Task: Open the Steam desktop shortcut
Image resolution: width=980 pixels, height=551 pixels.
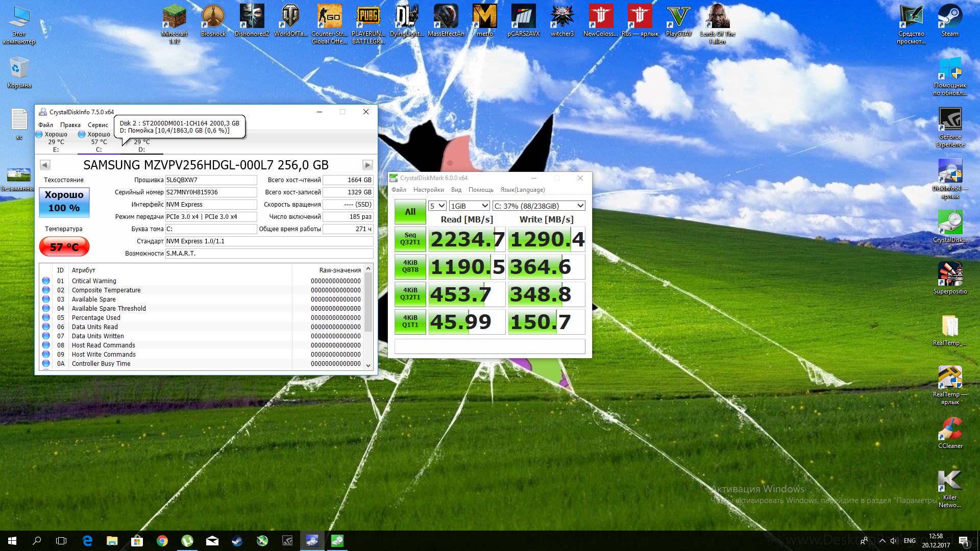Action: point(949,20)
